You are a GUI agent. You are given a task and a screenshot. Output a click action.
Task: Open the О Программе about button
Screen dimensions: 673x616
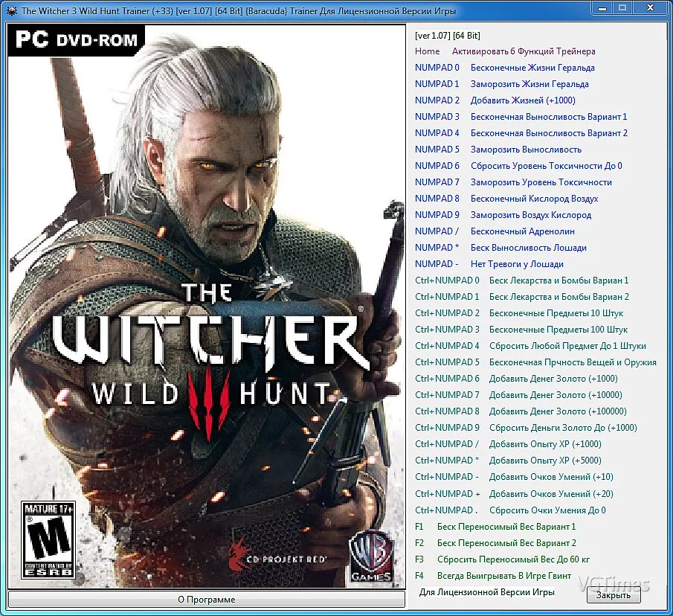coord(207,599)
